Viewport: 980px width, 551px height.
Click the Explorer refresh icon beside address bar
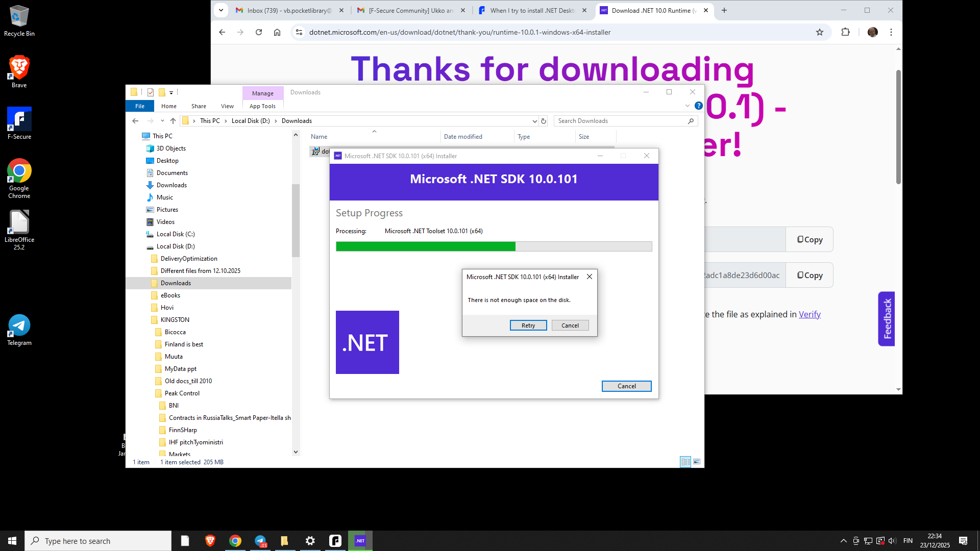[544, 121]
